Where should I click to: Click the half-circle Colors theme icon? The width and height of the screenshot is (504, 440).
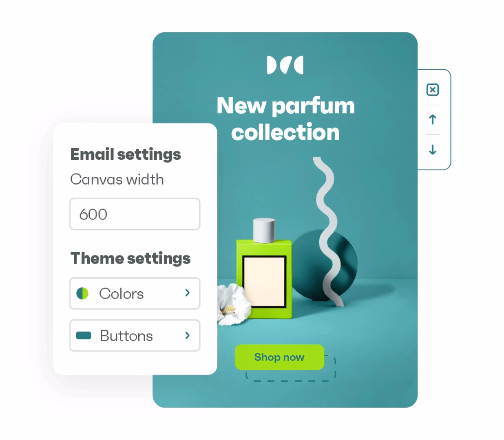coord(82,293)
